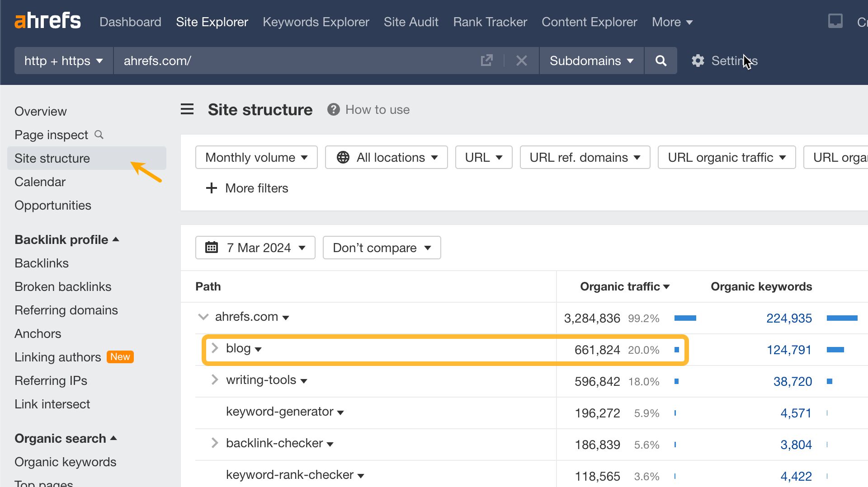Open the Monthly volume filter dropdown

pyautogui.click(x=256, y=157)
